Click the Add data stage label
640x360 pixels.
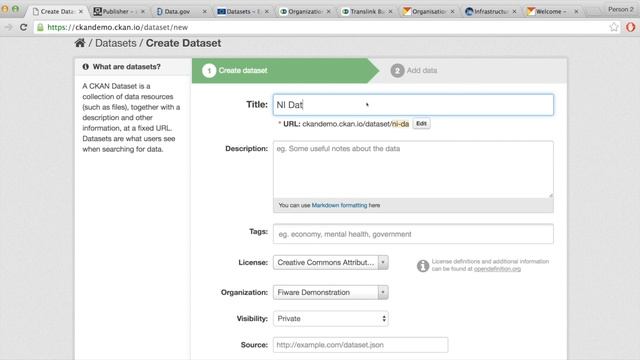[x=422, y=71]
